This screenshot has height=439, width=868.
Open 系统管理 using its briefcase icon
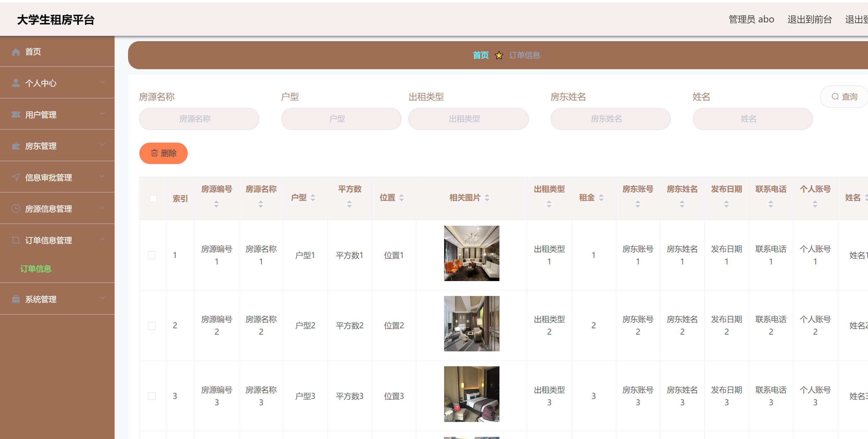(x=16, y=299)
